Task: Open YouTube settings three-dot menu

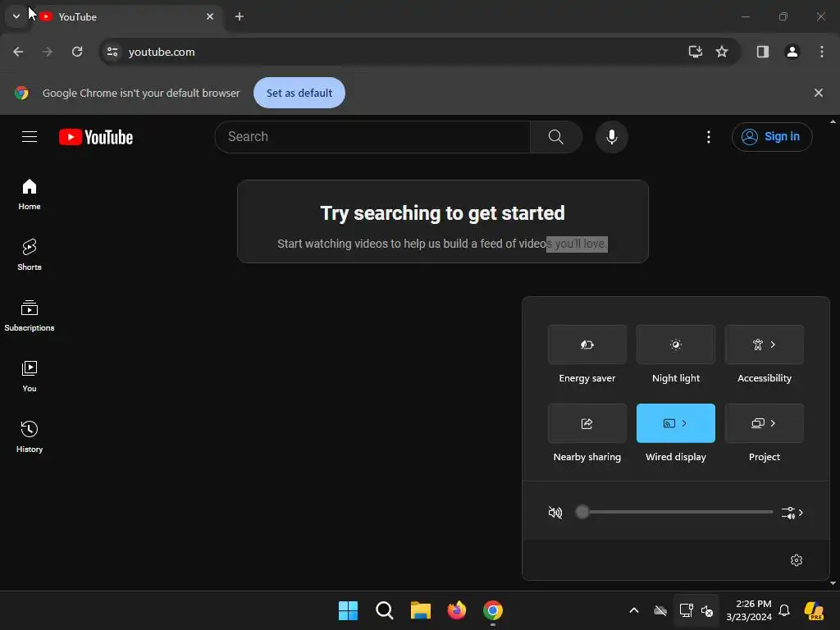Action: (x=708, y=137)
